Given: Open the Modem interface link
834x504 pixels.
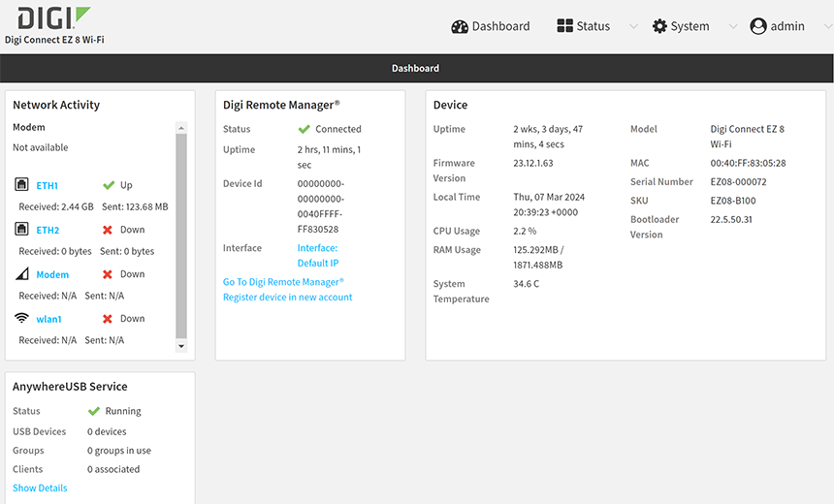Looking at the screenshot, I should [52, 274].
